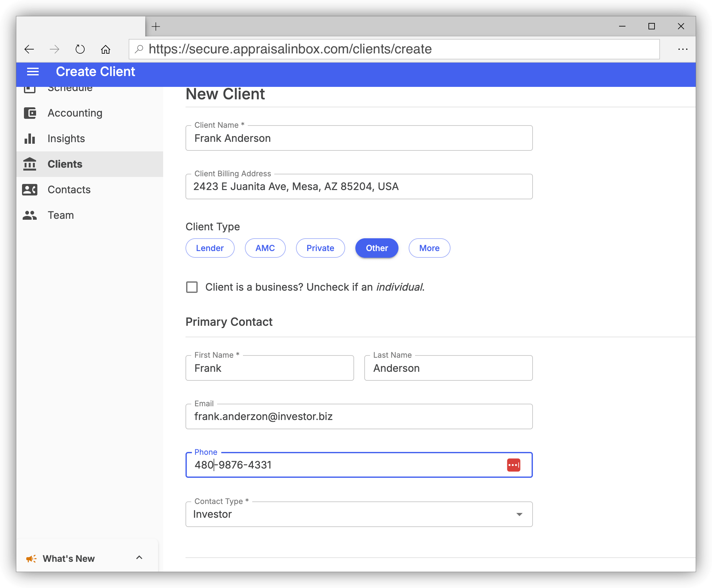Open the Contact Type dropdown
Viewport: 712px width, 588px height.
point(359,514)
